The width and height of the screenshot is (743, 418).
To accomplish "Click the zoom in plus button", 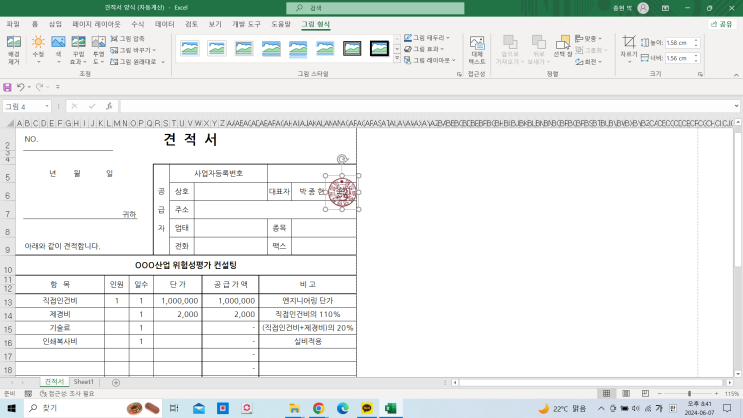I will [x=716, y=394].
